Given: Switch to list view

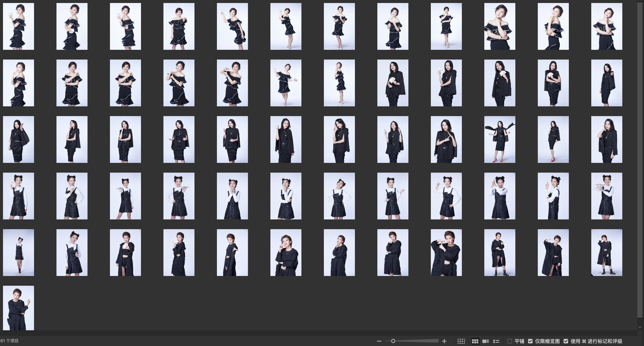Looking at the screenshot, I should (x=496, y=341).
